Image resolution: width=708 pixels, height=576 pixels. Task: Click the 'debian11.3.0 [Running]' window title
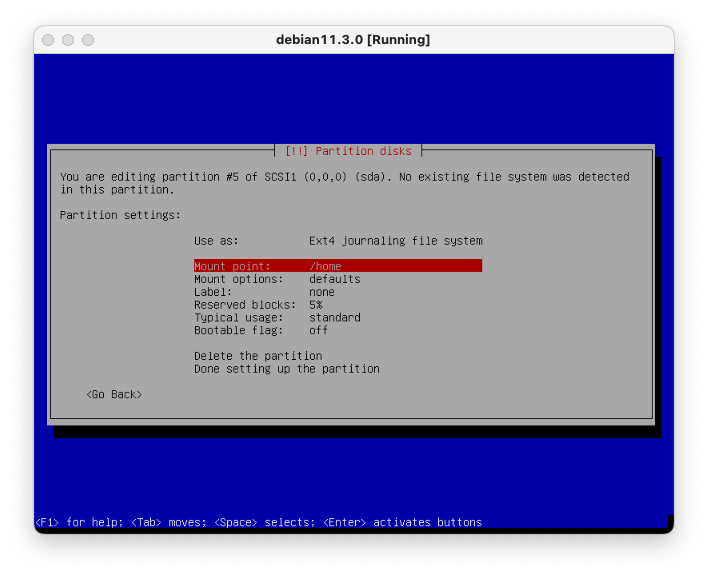[x=353, y=40]
